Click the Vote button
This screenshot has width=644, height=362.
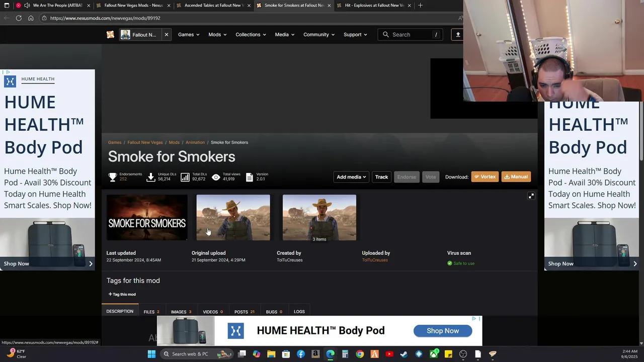(x=431, y=177)
